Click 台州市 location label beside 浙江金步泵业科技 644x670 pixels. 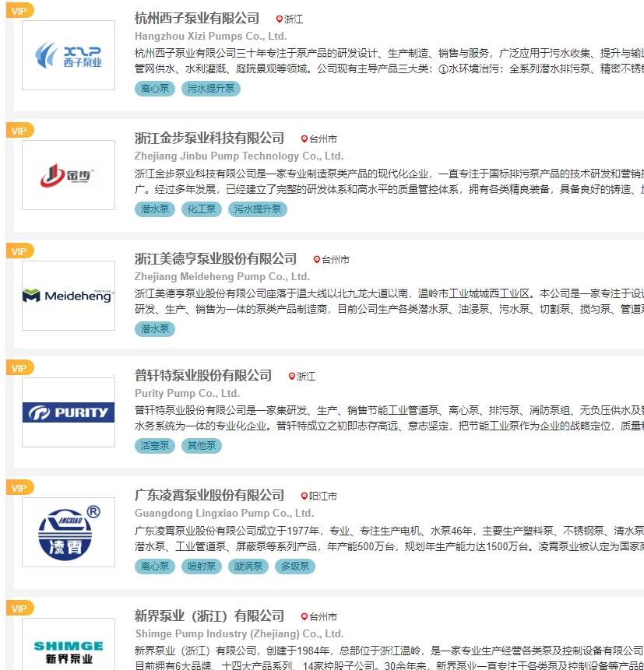coord(323,139)
